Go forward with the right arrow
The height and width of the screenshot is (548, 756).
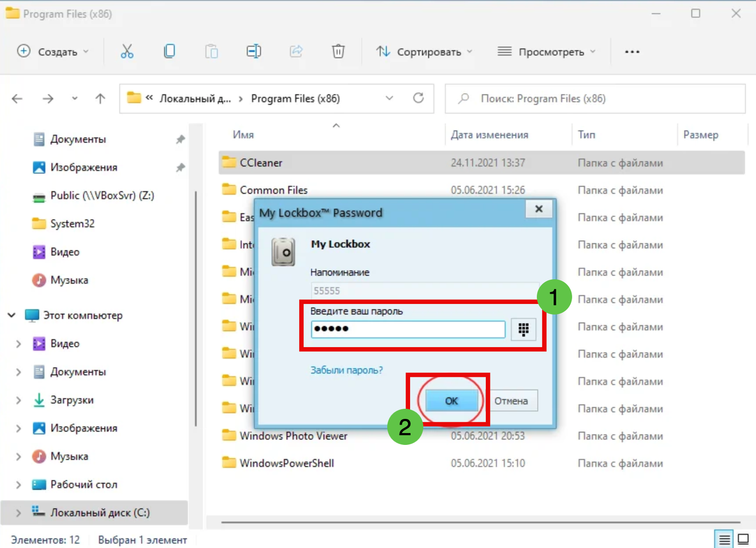[48, 98]
